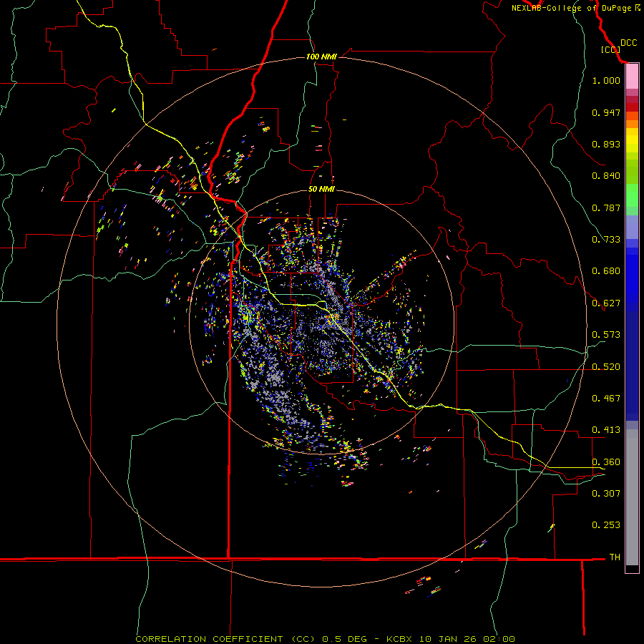Viewport: 644px width, 644px height.
Task: Click the 0.307 scale value
Action: [x=606, y=493]
